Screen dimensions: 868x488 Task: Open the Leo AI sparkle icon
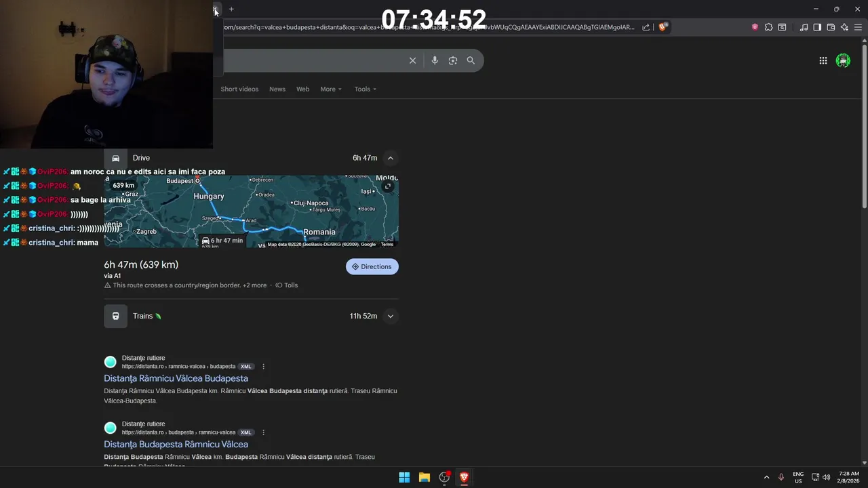[844, 27]
